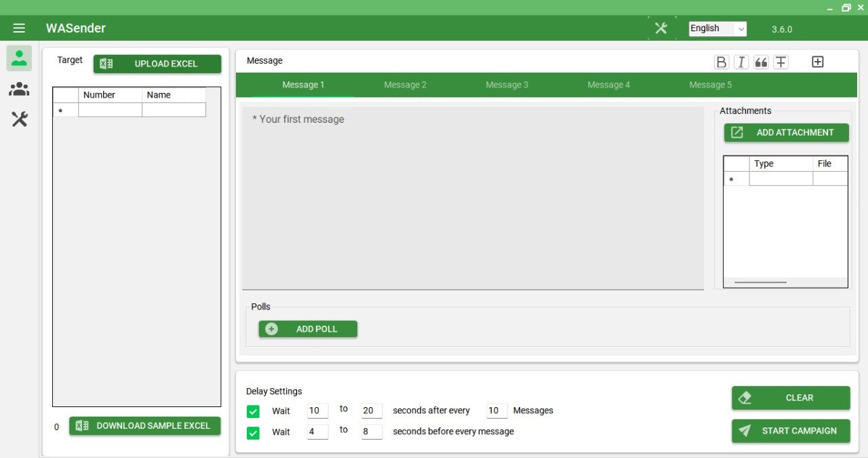Insert quote formatting in message
This screenshot has width=868, height=458.
[x=761, y=62]
